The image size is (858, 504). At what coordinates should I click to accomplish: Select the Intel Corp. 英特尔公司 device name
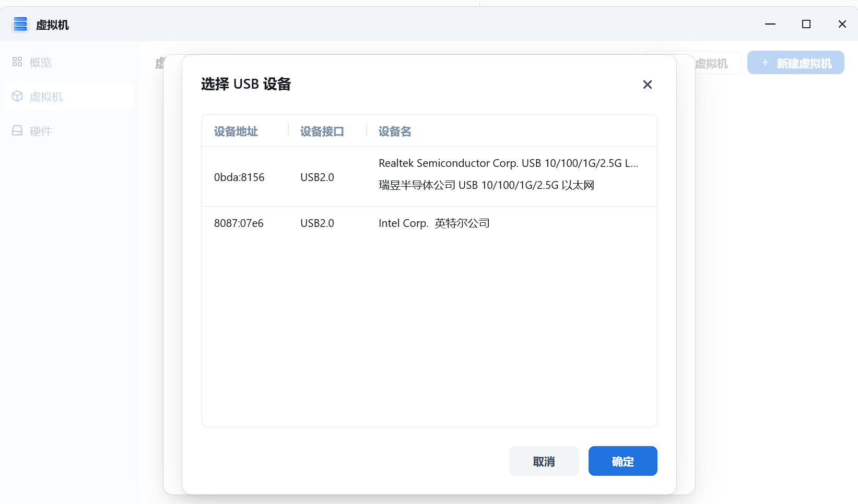click(x=434, y=223)
